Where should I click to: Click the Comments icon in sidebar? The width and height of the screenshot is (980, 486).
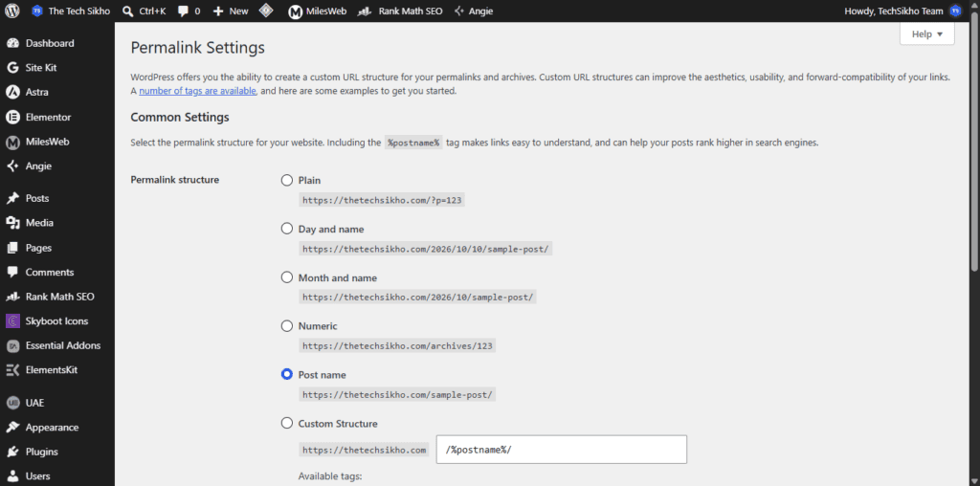[x=12, y=273]
